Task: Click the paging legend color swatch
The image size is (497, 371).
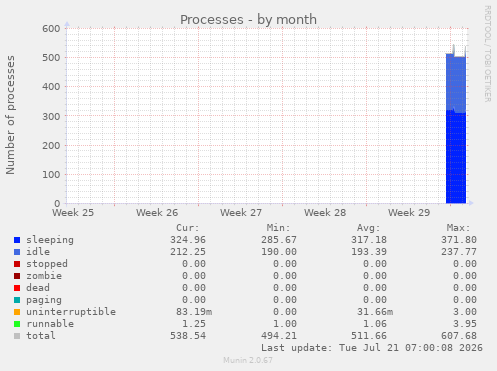Action: click(17, 300)
